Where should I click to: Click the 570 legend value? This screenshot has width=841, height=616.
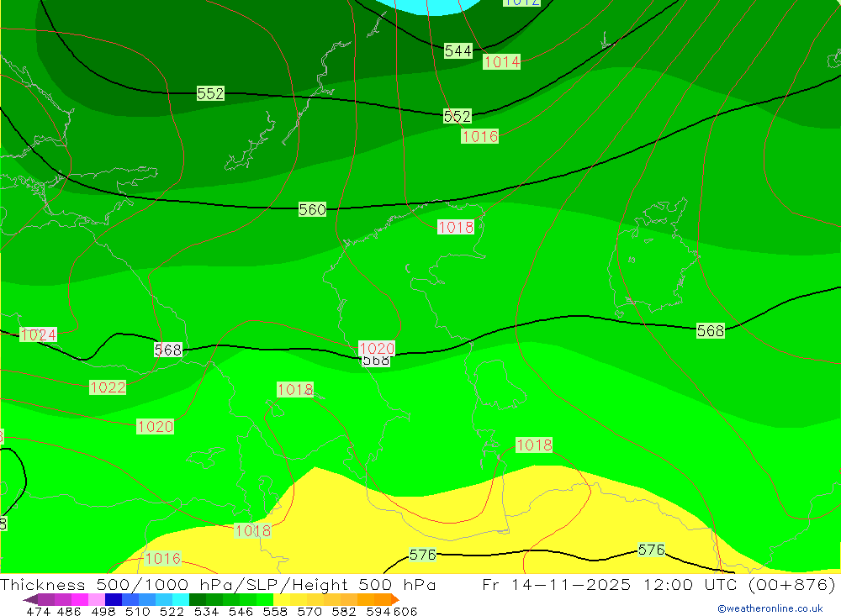309,611
